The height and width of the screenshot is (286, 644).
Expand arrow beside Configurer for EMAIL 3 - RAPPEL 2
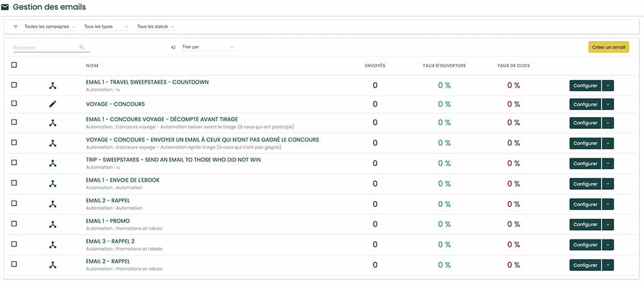(x=608, y=245)
